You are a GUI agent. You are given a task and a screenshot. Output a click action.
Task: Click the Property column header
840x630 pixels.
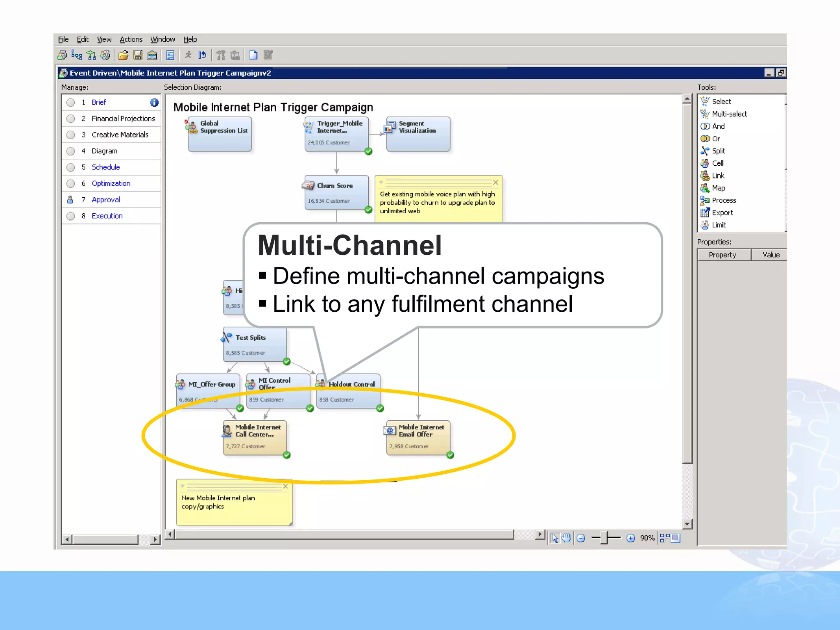coord(724,255)
